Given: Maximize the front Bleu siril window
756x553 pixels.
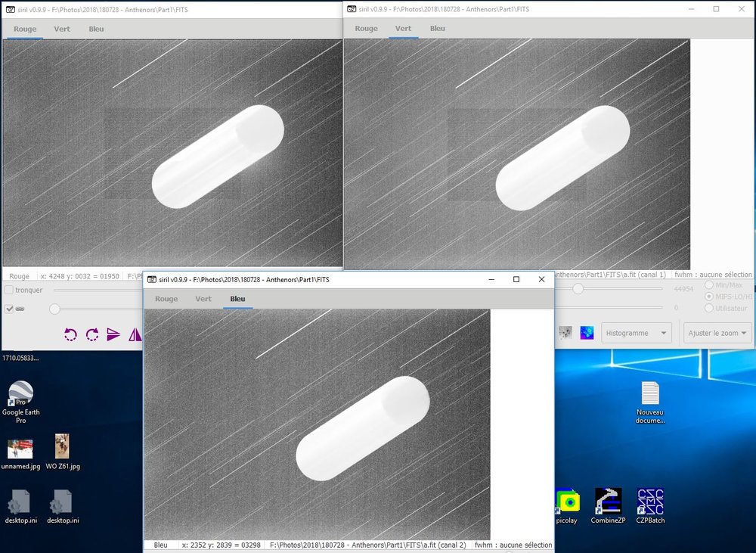Looking at the screenshot, I should pyautogui.click(x=516, y=279).
